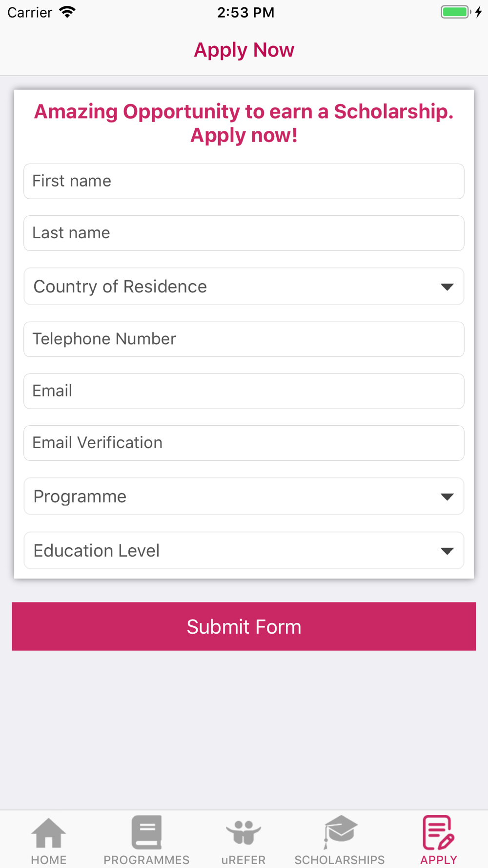Screen dimensions: 488x868
Task: Open the Programme dropdown arrow
Action: 447,497
